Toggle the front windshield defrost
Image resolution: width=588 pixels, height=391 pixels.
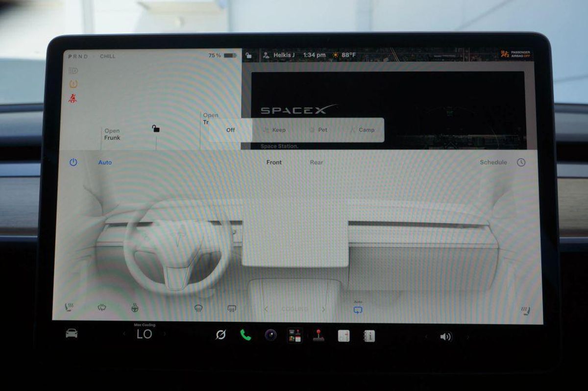coord(198,309)
